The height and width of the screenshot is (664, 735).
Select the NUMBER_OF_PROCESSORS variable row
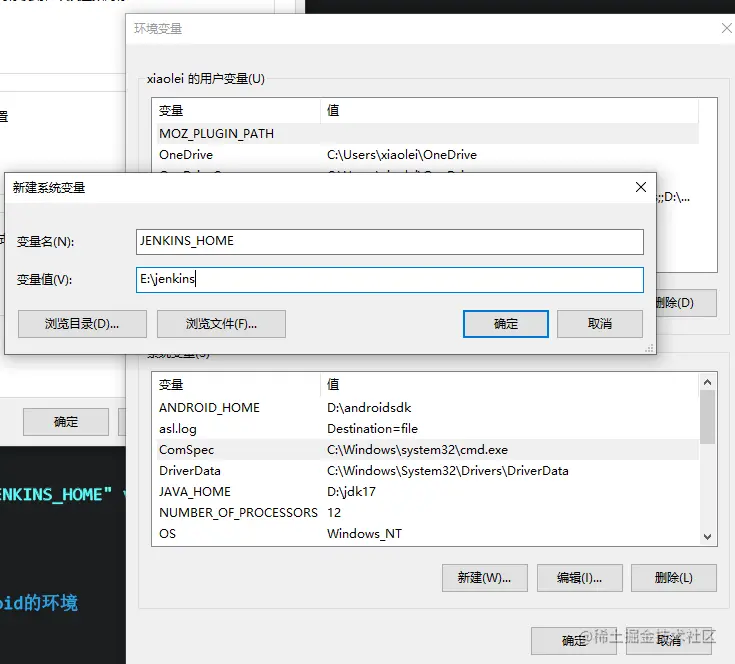click(x=238, y=513)
